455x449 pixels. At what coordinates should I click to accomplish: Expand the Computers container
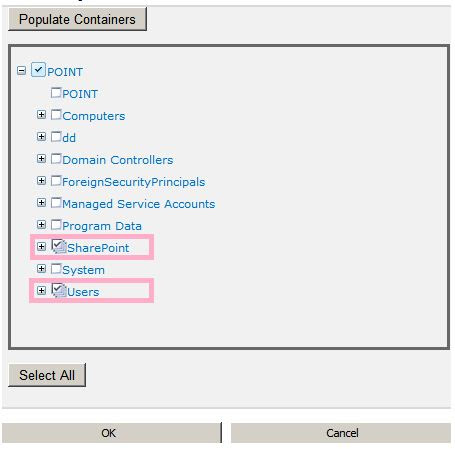point(41,115)
